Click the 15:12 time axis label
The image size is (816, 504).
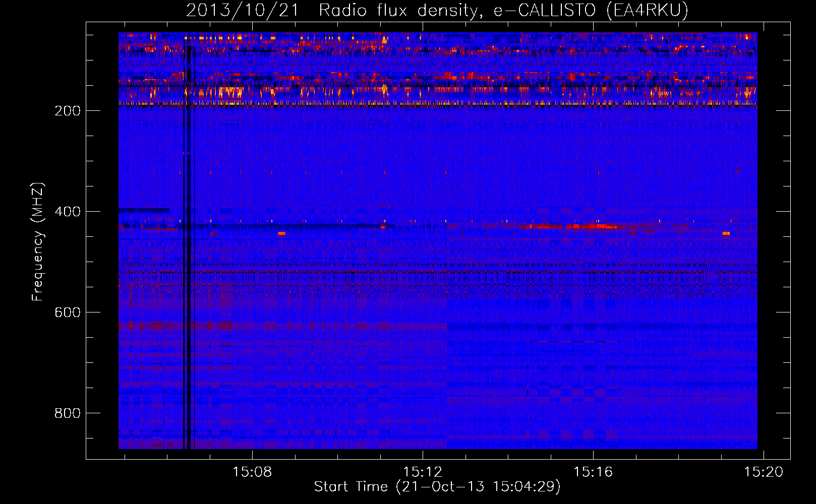point(423,472)
